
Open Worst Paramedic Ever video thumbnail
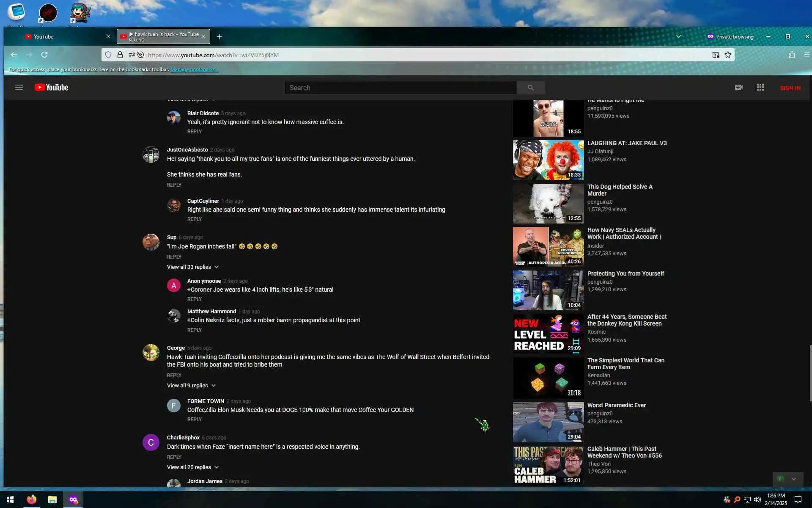[x=548, y=422]
